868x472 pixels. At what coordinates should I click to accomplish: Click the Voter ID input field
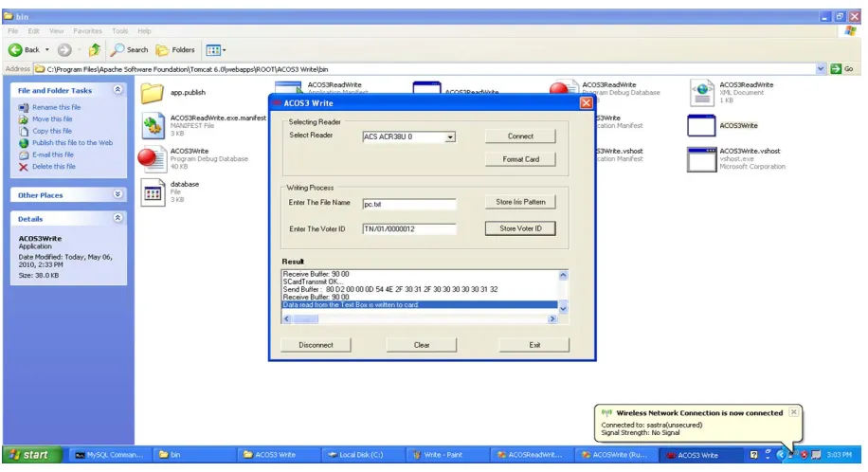[x=409, y=228]
